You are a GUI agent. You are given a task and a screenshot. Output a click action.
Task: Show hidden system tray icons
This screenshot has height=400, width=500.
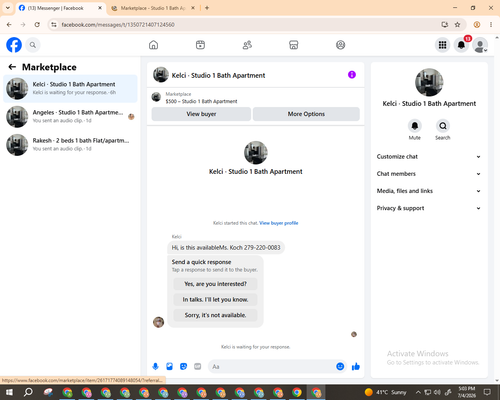(418, 392)
